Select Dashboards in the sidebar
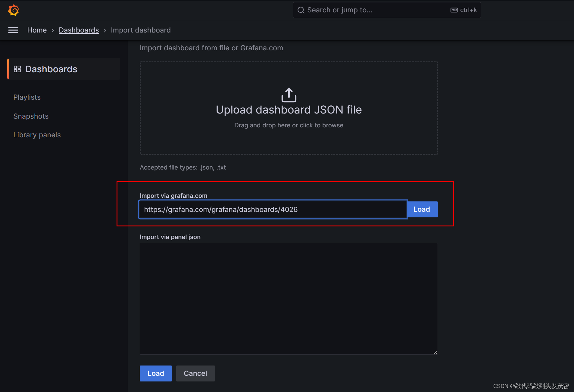The width and height of the screenshot is (574, 392). coord(64,69)
